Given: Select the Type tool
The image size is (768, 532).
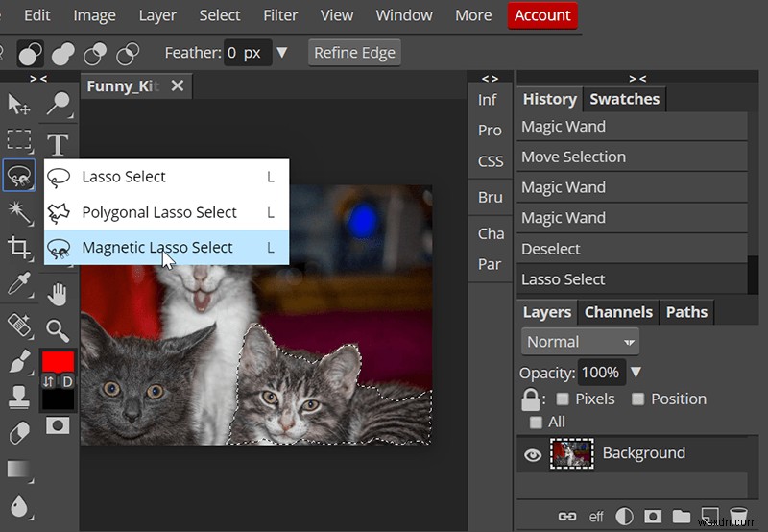Looking at the screenshot, I should tap(59, 144).
